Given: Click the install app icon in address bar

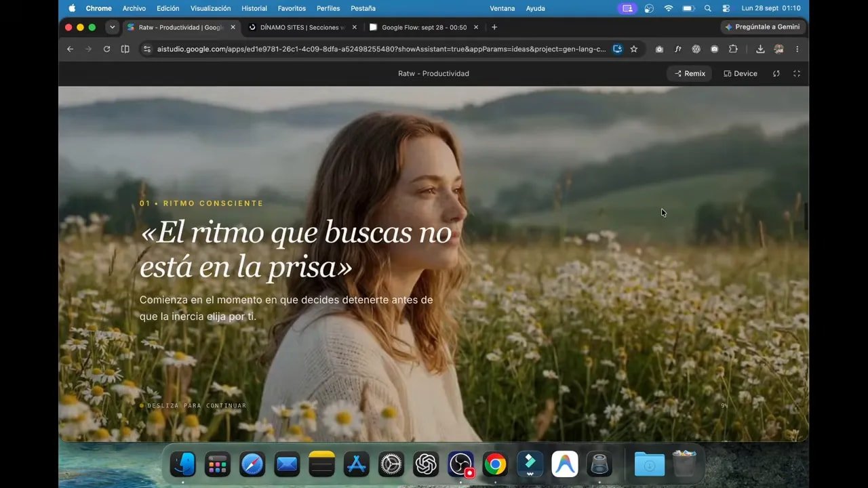Looking at the screenshot, I should click(618, 49).
